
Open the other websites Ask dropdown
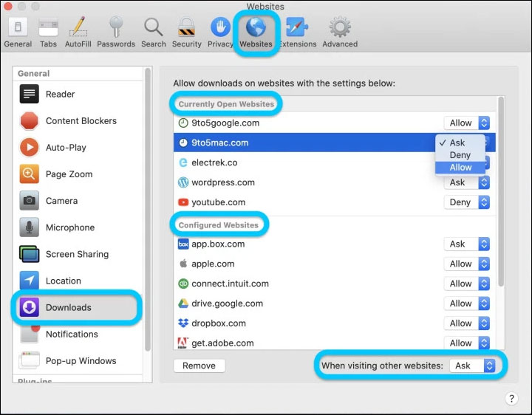click(x=472, y=366)
